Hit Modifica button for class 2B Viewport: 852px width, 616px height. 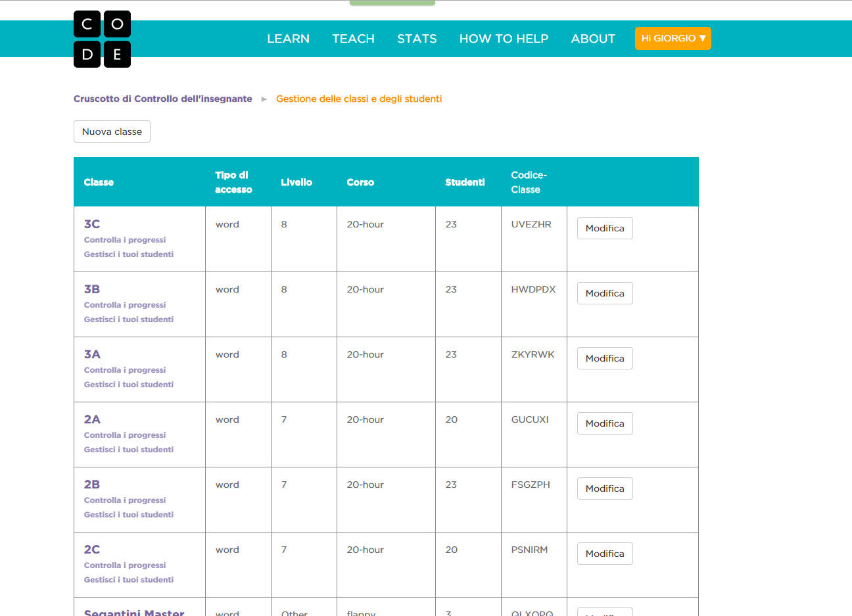(x=605, y=488)
